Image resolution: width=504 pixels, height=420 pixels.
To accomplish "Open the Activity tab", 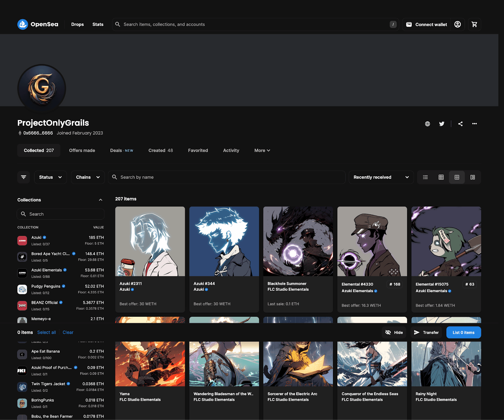I will click(x=231, y=150).
